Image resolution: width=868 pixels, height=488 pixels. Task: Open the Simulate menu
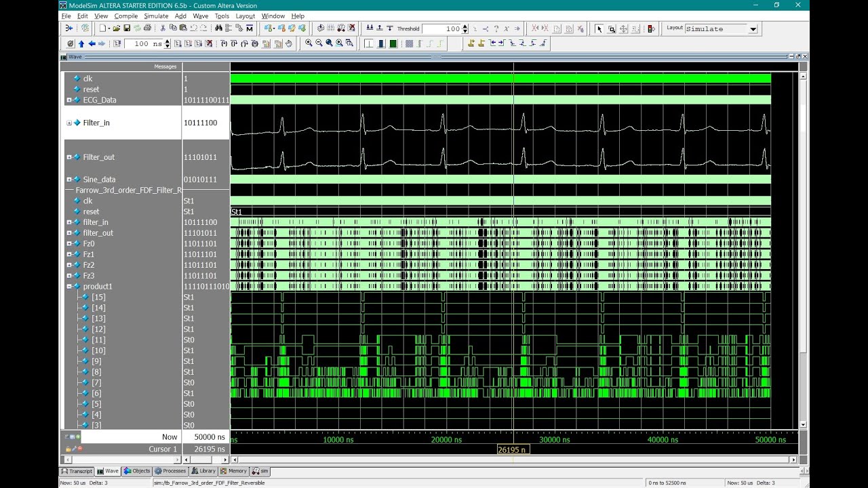point(156,16)
